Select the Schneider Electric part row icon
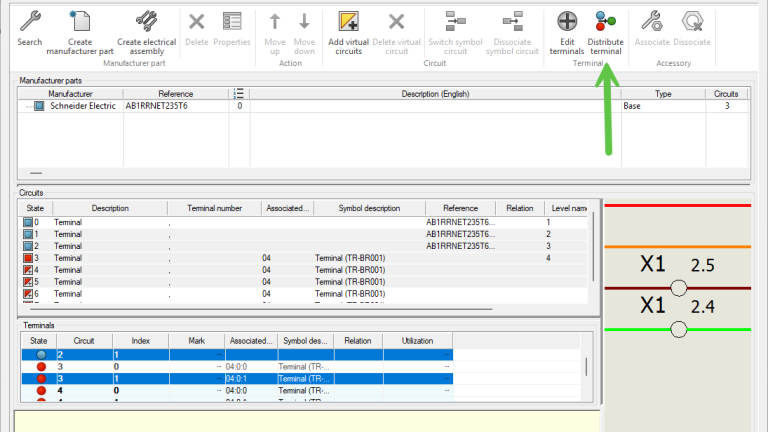Screen dimensions: 768x432 pos(39,106)
